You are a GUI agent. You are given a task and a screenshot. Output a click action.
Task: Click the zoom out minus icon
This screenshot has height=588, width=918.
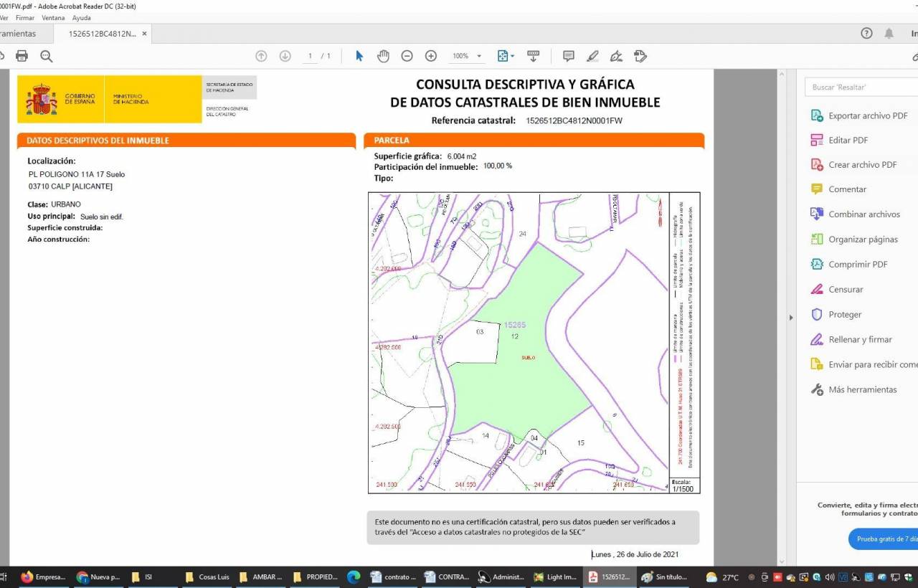pyautogui.click(x=407, y=56)
